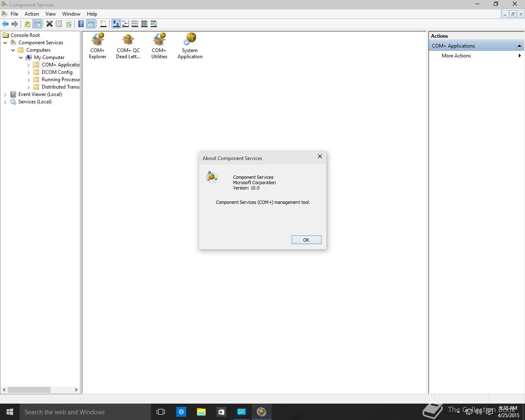The width and height of the screenshot is (525, 420).
Task: Click the Back arrow in the toolbar
Action: (5, 24)
